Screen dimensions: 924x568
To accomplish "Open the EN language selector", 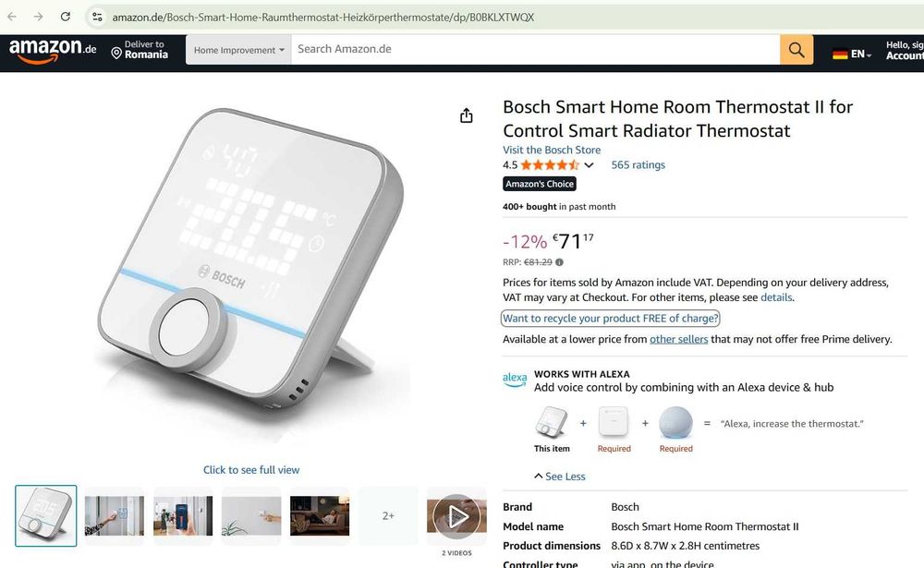I will pyautogui.click(x=852, y=54).
